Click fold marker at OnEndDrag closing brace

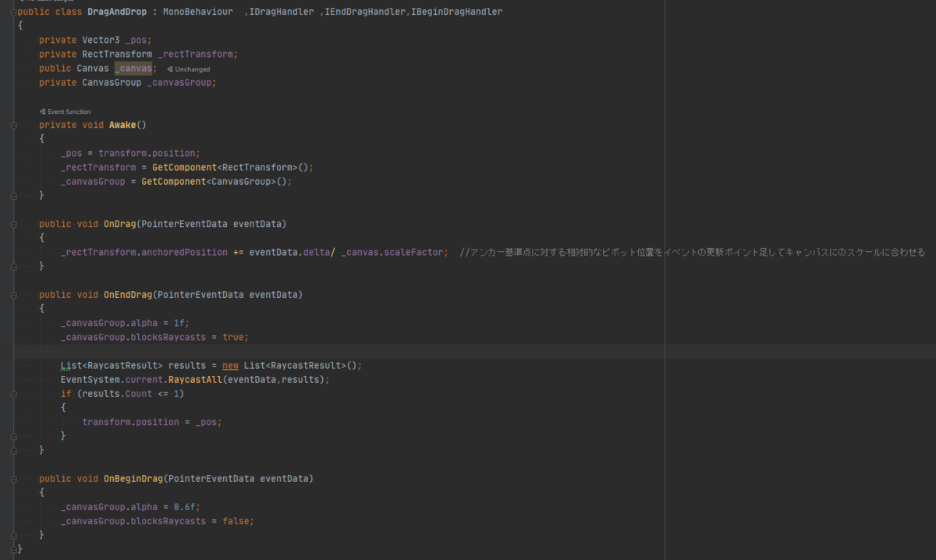(x=13, y=450)
